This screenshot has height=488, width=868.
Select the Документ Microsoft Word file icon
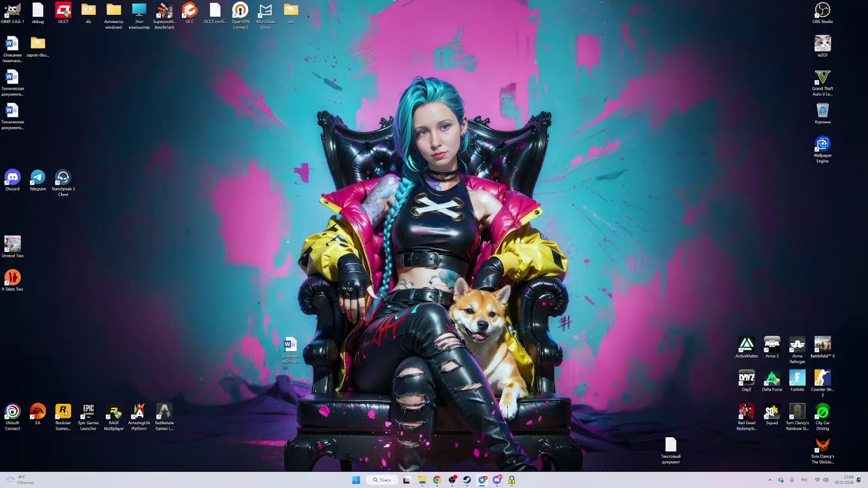click(291, 350)
